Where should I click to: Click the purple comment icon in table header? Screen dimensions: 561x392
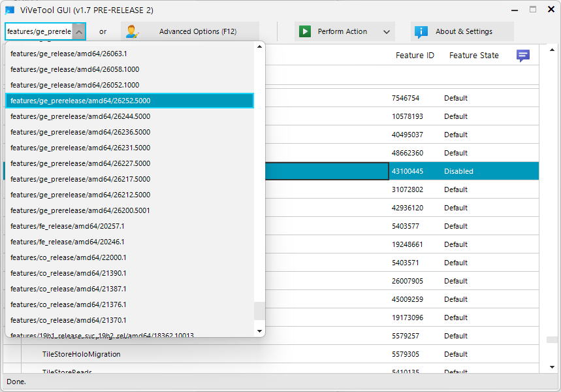pyautogui.click(x=523, y=56)
